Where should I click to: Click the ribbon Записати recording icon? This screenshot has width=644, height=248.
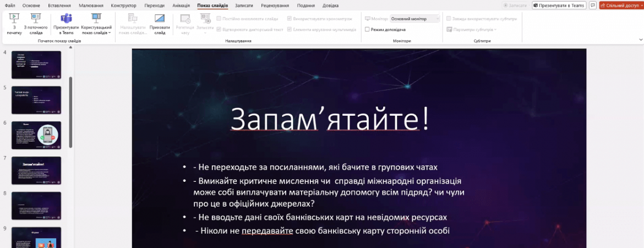pos(205,18)
